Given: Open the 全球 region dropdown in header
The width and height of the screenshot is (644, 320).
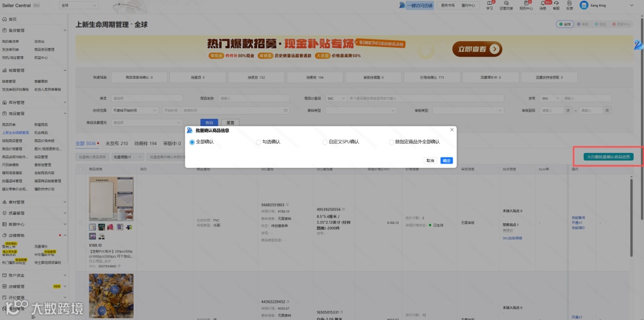Looking at the screenshot, I should point(79,5).
